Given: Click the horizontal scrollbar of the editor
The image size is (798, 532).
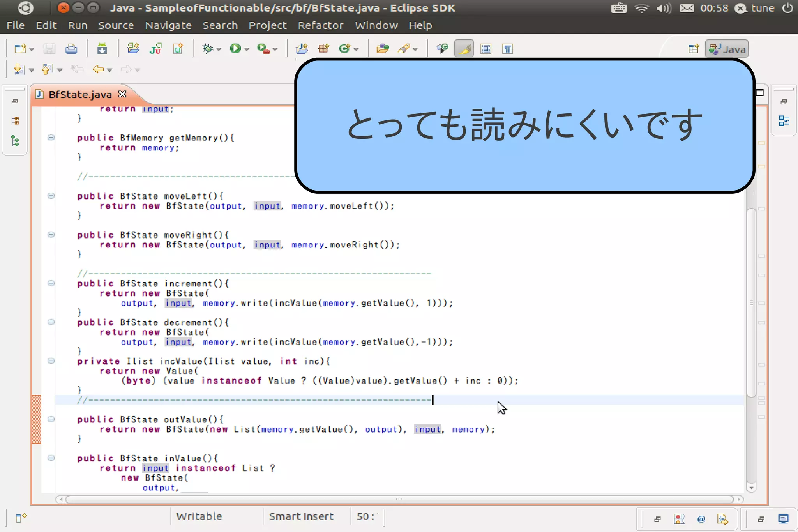Looking at the screenshot, I should tap(399, 499).
